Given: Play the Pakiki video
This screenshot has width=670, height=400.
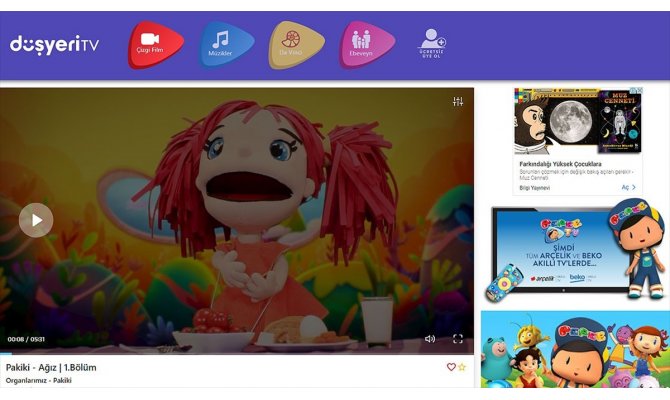Looking at the screenshot, I should (36, 220).
